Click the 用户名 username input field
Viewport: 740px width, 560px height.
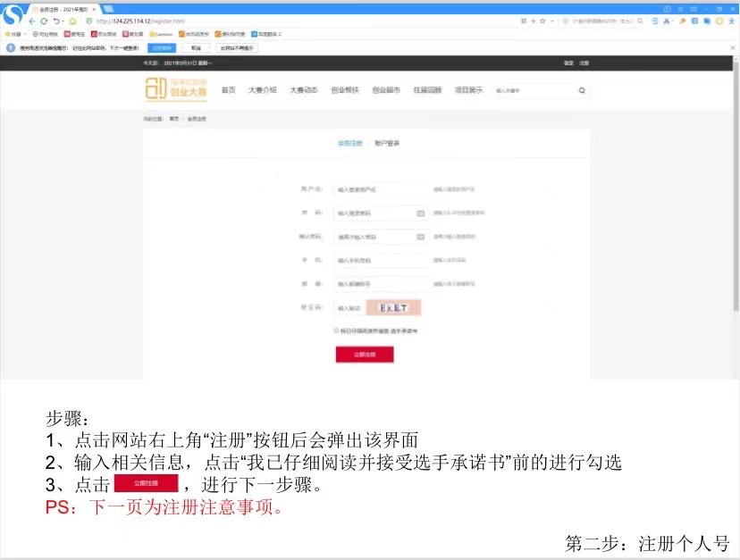[x=380, y=189]
